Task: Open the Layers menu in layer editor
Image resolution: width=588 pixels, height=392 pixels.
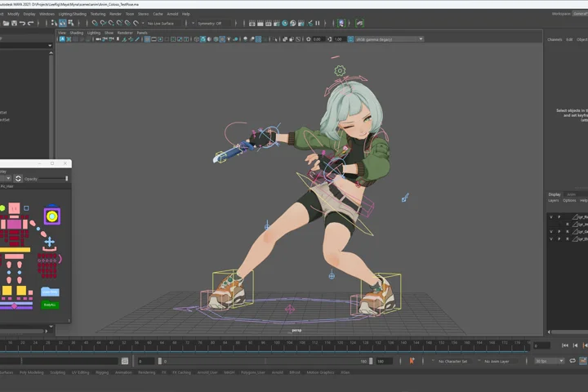Action: (x=554, y=200)
